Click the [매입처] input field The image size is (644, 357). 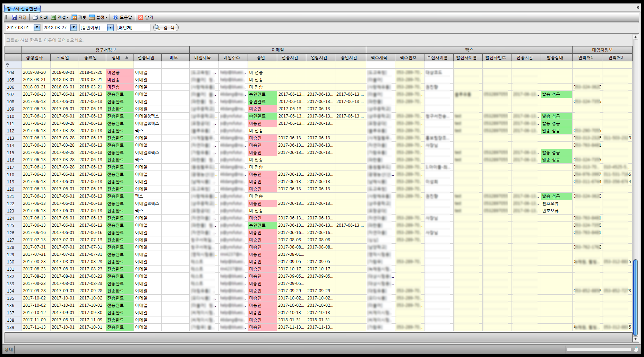pos(133,28)
